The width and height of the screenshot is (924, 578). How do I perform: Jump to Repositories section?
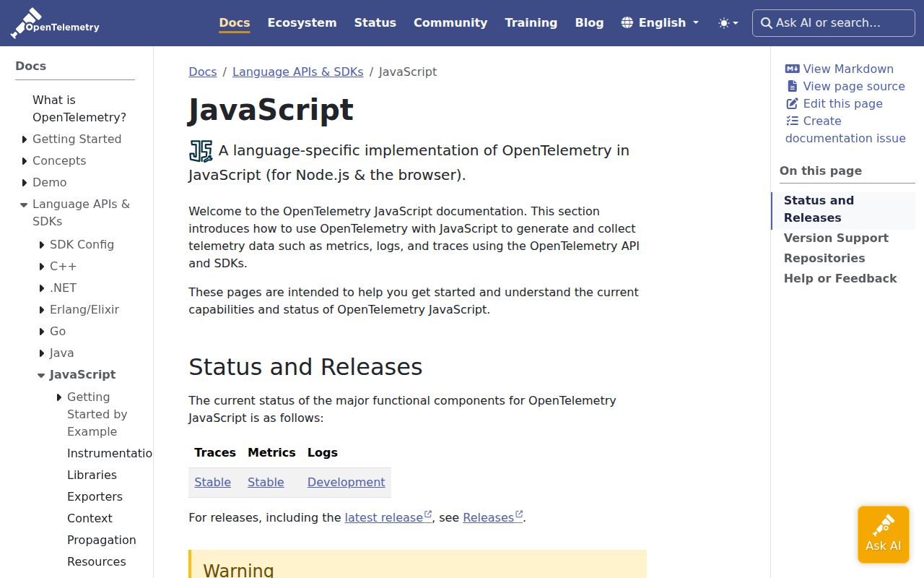(824, 258)
